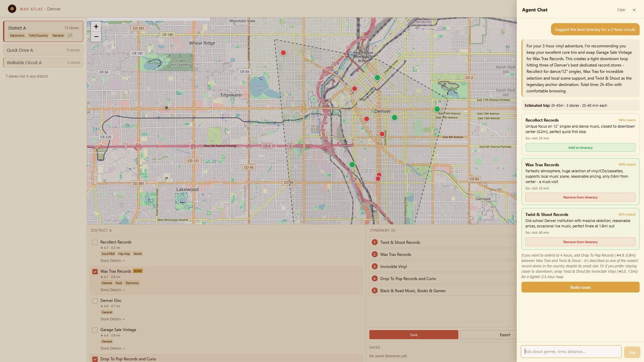This screenshot has width=644, height=362.
Task: Add Recollect Records to itinerary
Action: 580,147
